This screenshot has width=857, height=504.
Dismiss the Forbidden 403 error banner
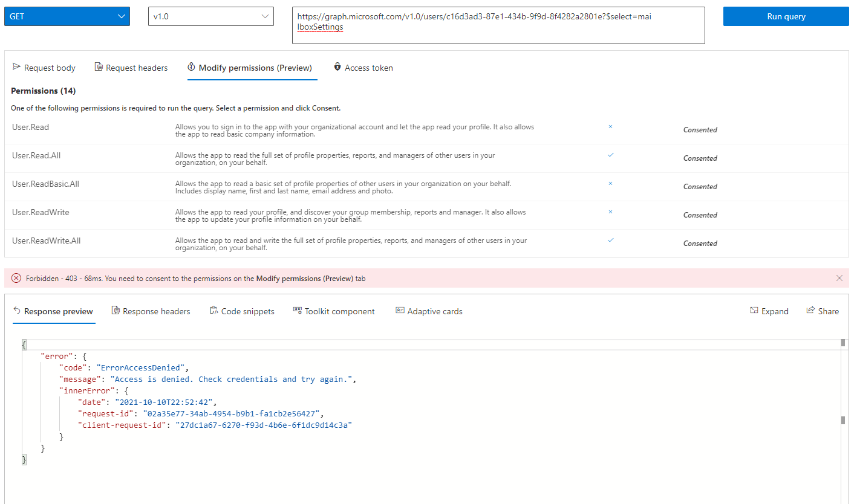(839, 278)
